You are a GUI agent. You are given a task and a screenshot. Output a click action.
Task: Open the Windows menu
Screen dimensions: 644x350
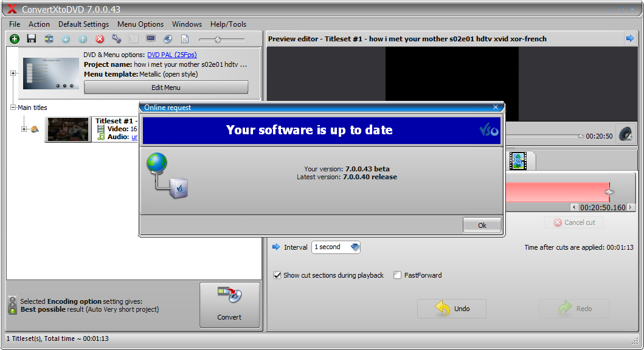(x=187, y=24)
